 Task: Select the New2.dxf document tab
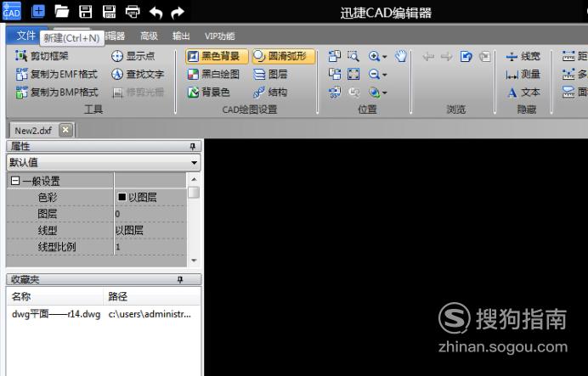(x=33, y=131)
